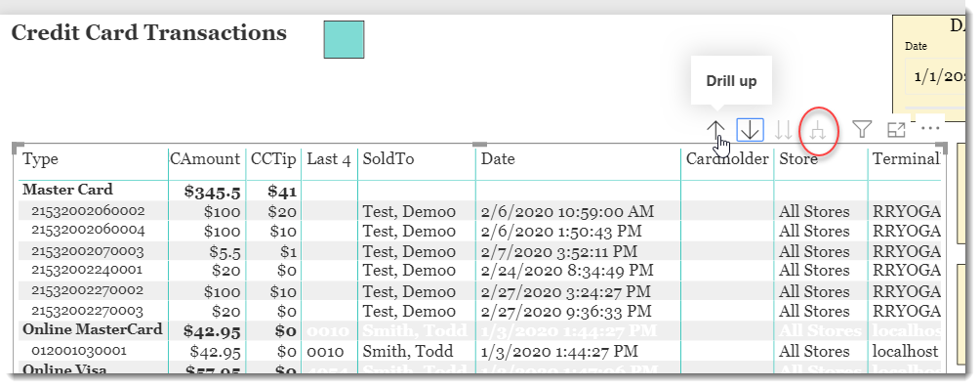Click the Date input field
This screenshot has width=980, height=388.
click(x=934, y=76)
